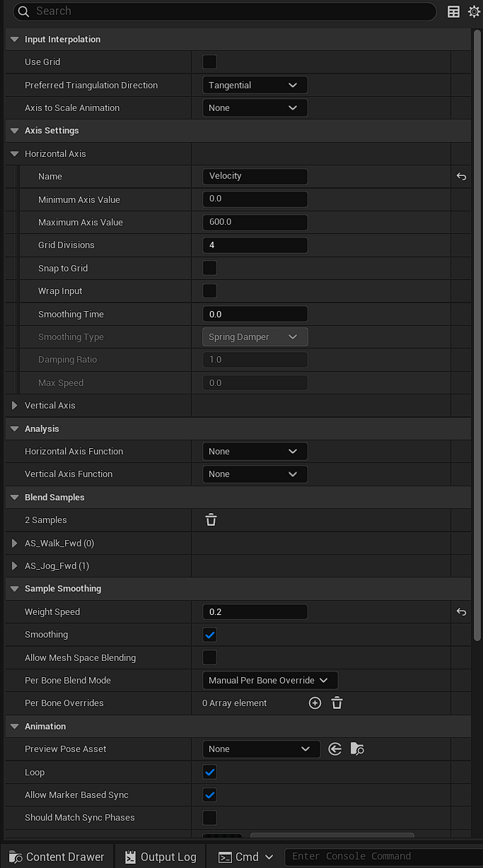Screen dimensions: 483x868
Task: Open the Content Drawer
Action: click(x=57, y=857)
